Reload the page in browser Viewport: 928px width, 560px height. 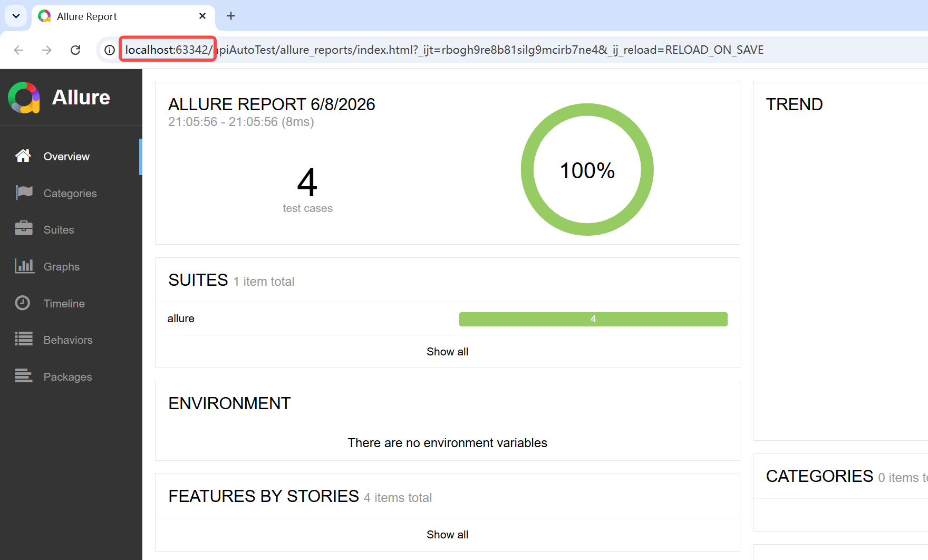click(75, 50)
